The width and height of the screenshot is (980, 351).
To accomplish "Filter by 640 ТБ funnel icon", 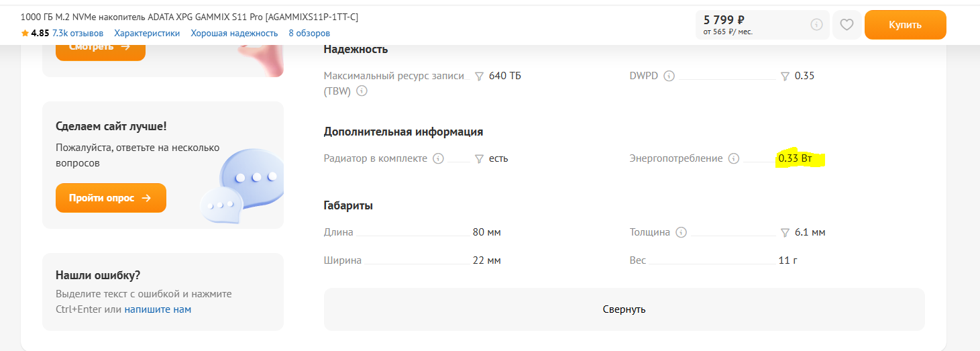I will tap(479, 77).
